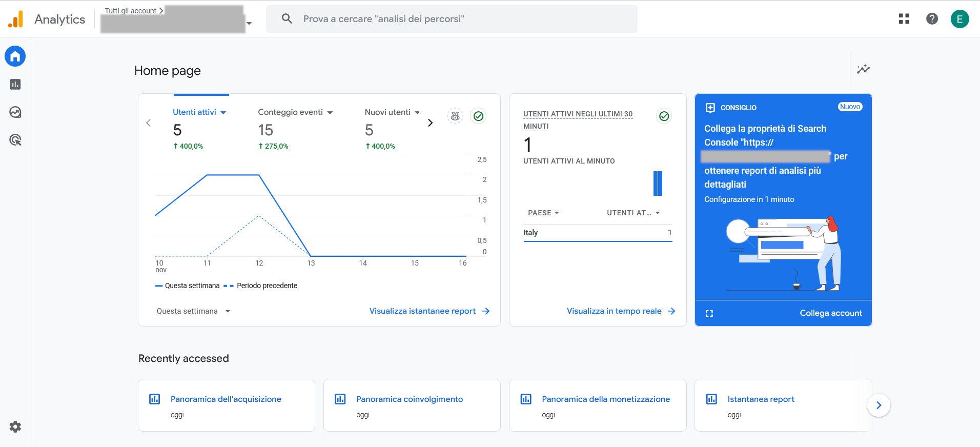This screenshot has width=980, height=447.
Task: Open the Advertising sidebar icon
Action: 15,140
